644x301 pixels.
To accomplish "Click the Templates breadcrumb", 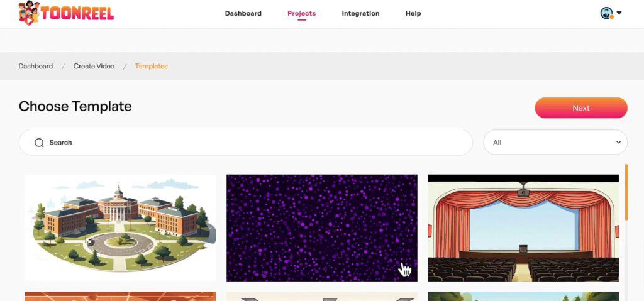I will click(x=151, y=66).
